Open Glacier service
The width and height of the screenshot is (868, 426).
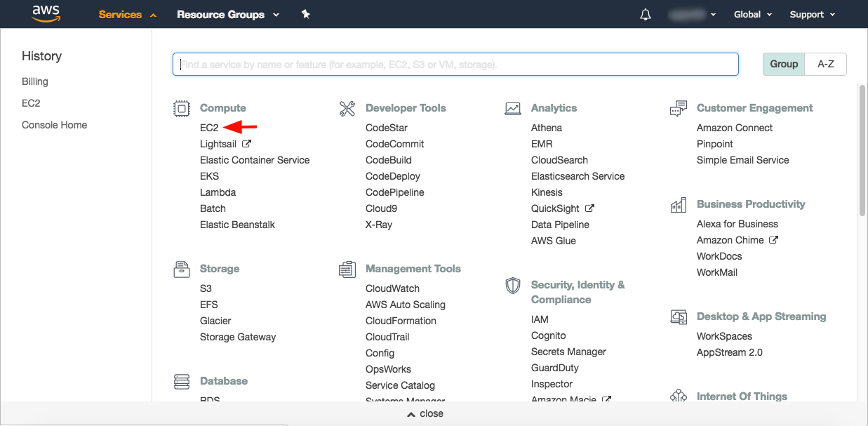(215, 321)
